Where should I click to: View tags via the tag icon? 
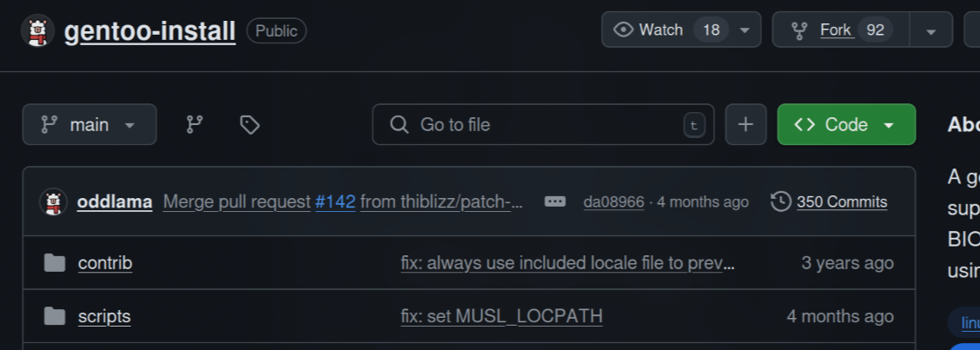(x=249, y=125)
